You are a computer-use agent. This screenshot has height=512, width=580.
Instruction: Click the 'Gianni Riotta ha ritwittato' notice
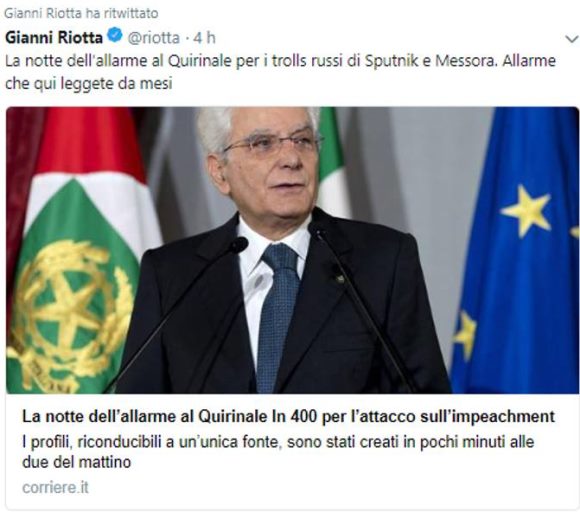(81, 13)
